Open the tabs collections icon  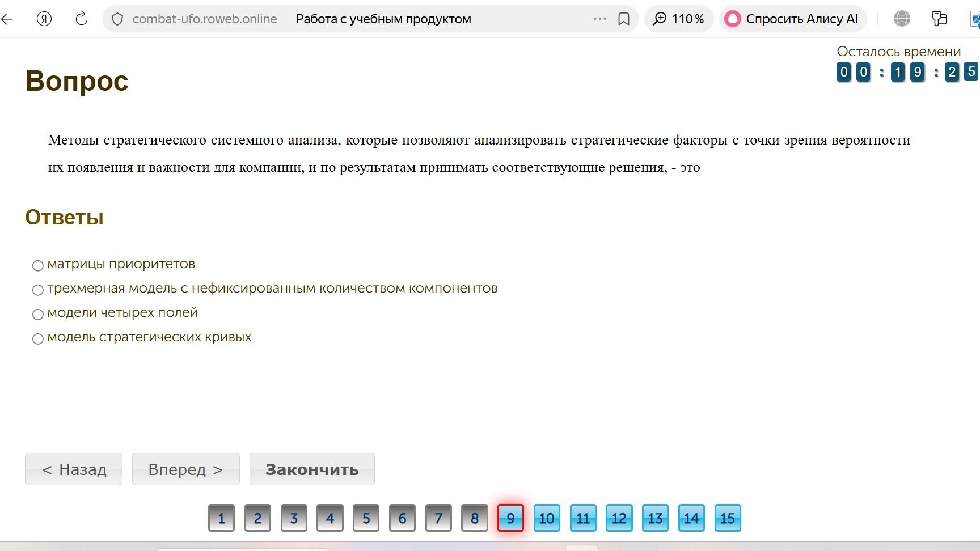(x=939, y=19)
